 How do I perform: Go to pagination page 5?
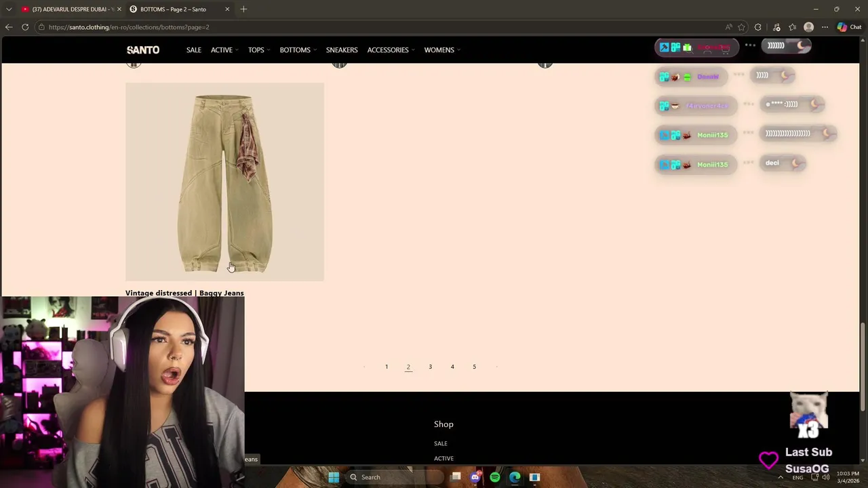point(474,367)
